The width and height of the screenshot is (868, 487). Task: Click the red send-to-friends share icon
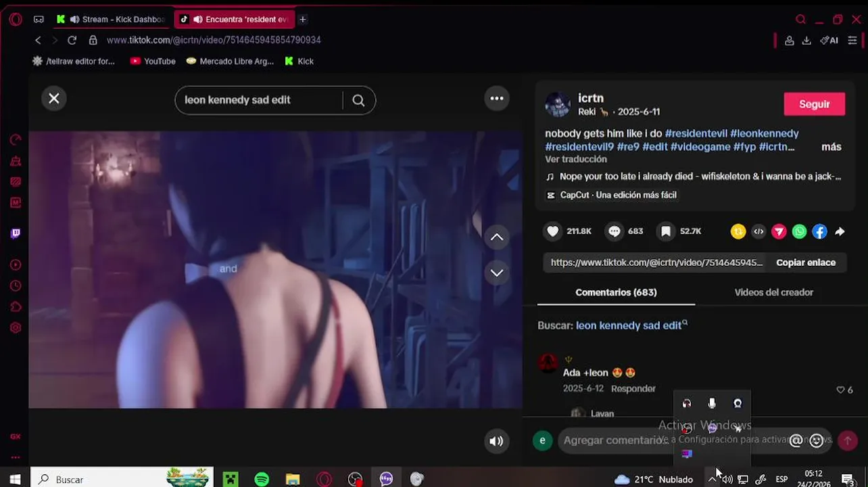tap(779, 232)
